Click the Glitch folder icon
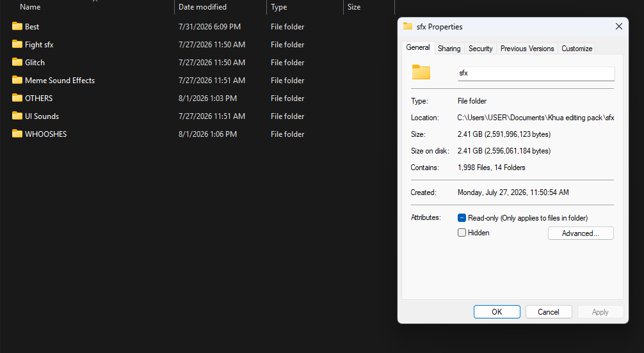 point(17,63)
